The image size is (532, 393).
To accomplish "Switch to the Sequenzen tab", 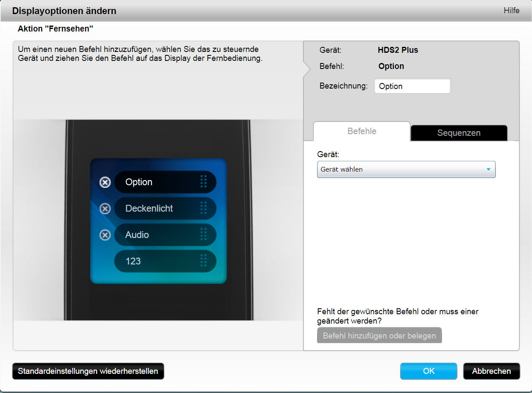I will pyautogui.click(x=458, y=133).
